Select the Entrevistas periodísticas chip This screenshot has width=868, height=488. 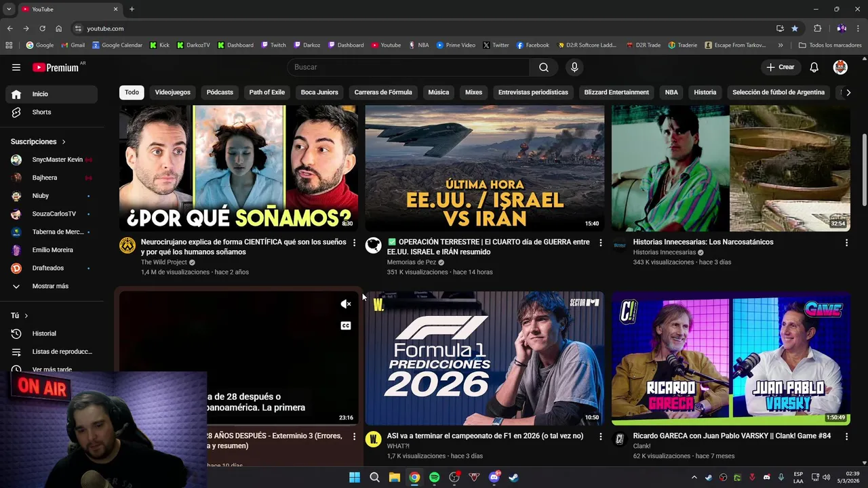tap(533, 92)
